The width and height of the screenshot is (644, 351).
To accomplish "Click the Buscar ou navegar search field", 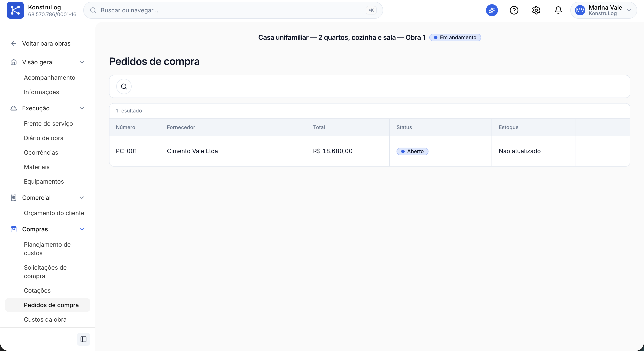I will point(233,10).
